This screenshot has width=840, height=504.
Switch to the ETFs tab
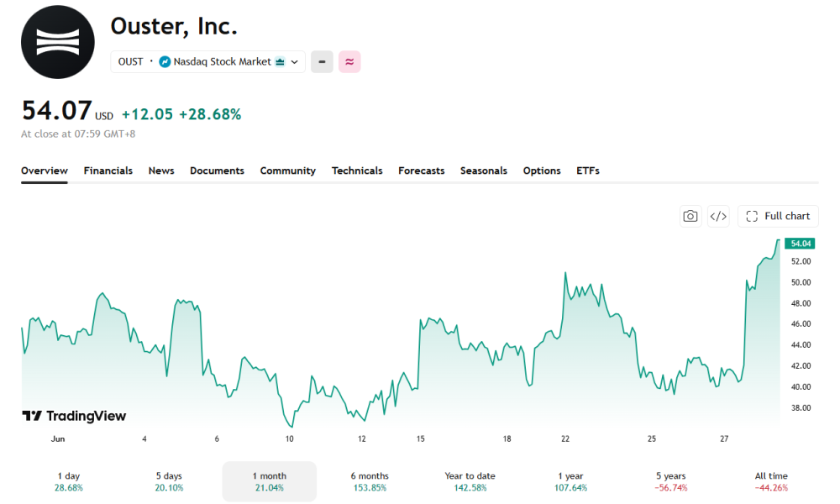point(588,171)
